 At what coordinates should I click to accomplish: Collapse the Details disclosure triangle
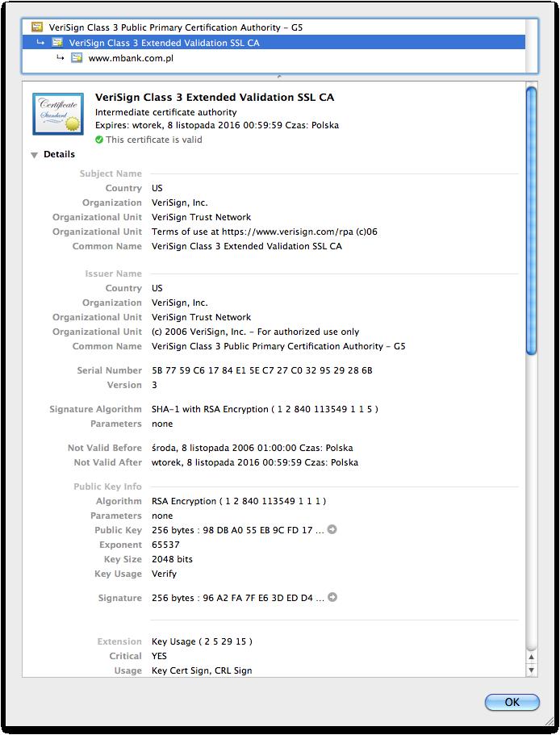point(34,155)
